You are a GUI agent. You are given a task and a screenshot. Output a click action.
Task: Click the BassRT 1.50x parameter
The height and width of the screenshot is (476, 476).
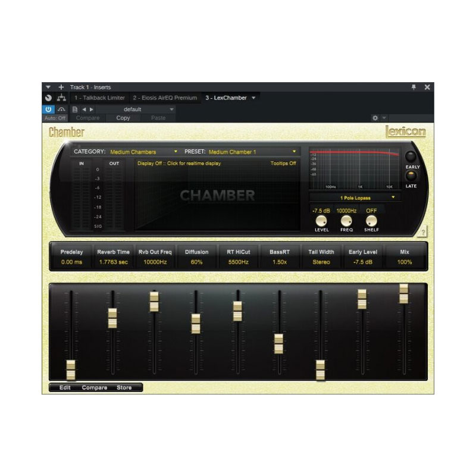point(280,257)
